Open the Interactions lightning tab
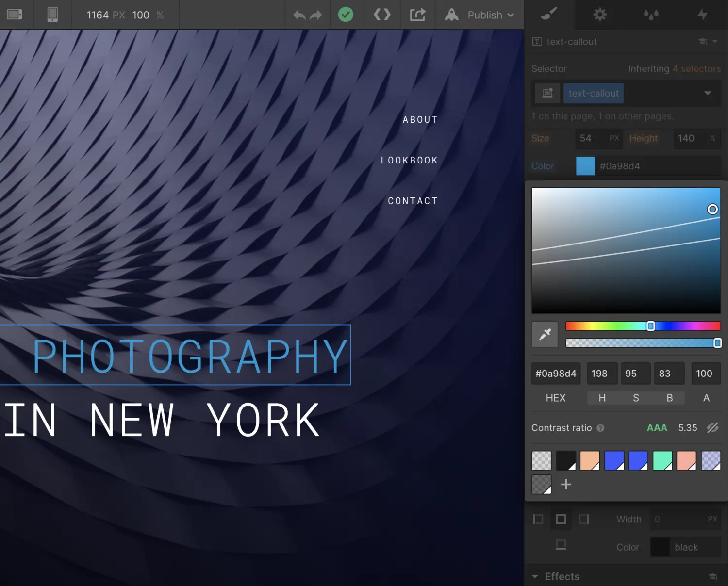The width and height of the screenshot is (728, 586). (702, 15)
